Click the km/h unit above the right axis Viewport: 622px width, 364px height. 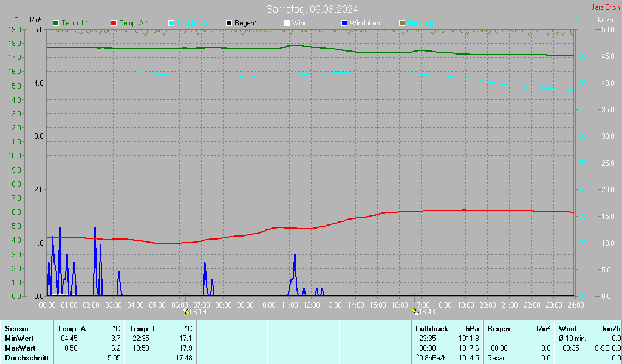[606, 20]
